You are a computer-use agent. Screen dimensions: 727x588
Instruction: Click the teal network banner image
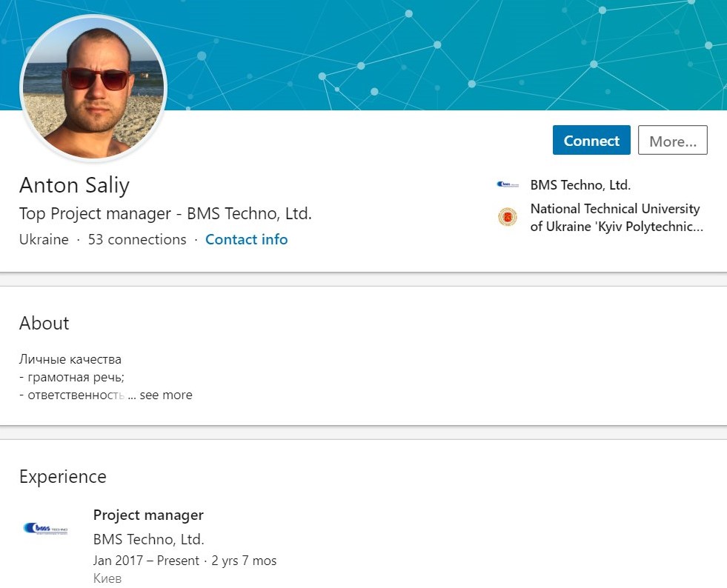[445, 52]
